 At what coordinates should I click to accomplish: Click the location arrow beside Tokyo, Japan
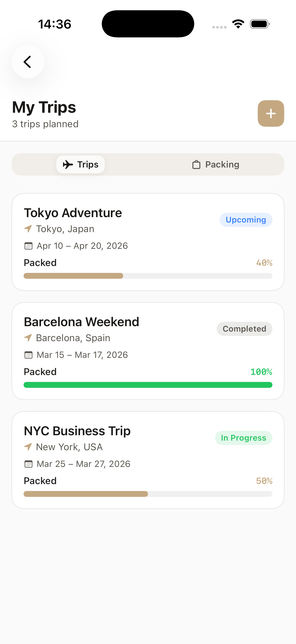click(x=28, y=228)
